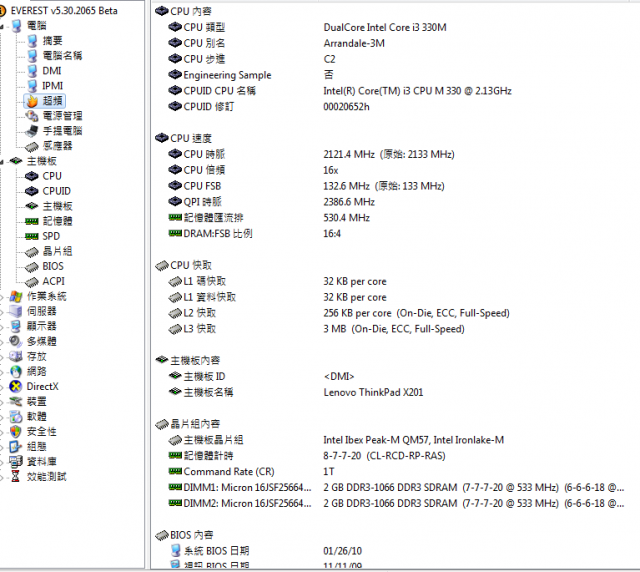The height and width of the screenshot is (572, 640).
Task: Select the value Arrandale-3M
Action: point(354,43)
